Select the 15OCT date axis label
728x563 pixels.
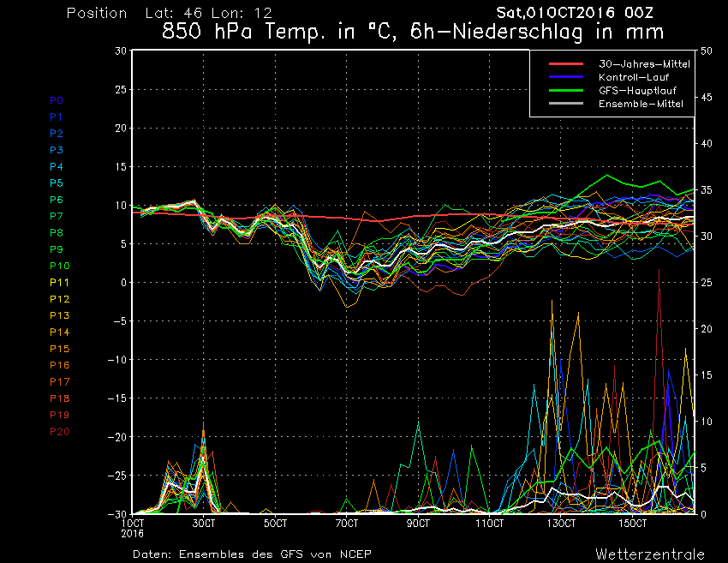tap(632, 523)
